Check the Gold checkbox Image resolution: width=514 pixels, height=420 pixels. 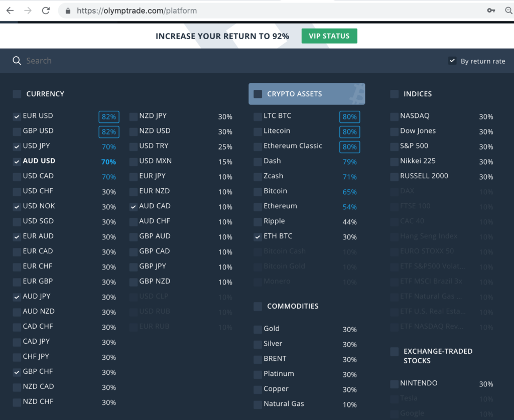[x=258, y=329]
